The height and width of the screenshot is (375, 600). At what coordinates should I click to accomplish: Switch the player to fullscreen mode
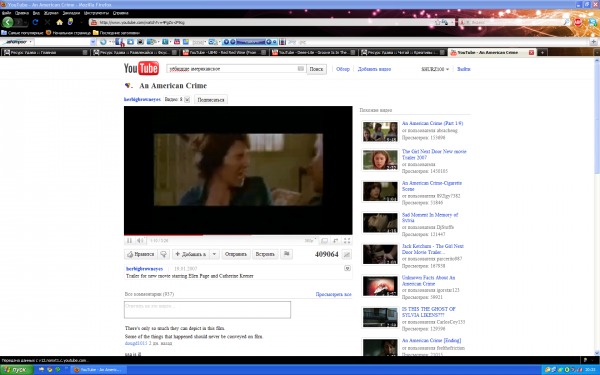pos(347,241)
